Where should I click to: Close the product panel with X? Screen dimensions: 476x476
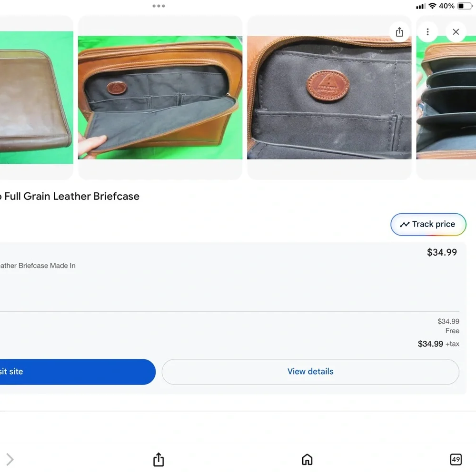click(x=456, y=32)
